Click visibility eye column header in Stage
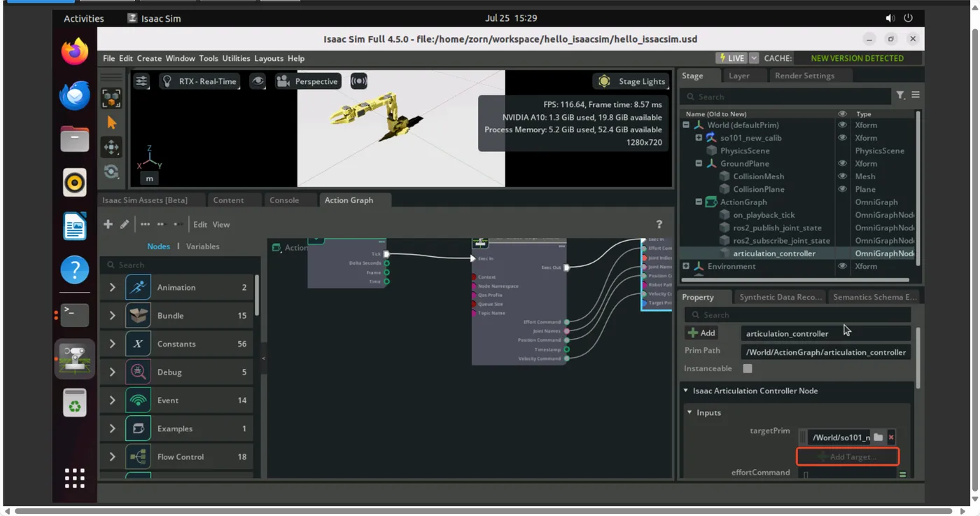Image resolution: width=980 pixels, height=516 pixels. (842, 113)
